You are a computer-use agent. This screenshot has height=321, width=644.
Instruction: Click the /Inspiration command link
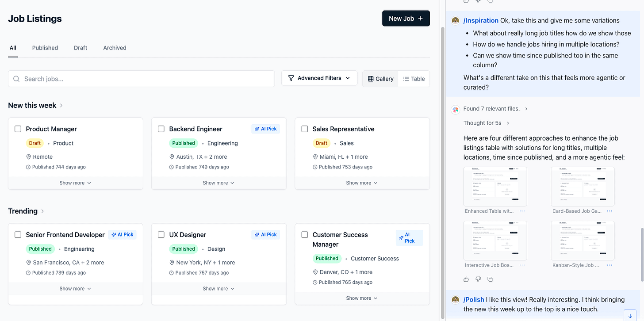tap(481, 20)
